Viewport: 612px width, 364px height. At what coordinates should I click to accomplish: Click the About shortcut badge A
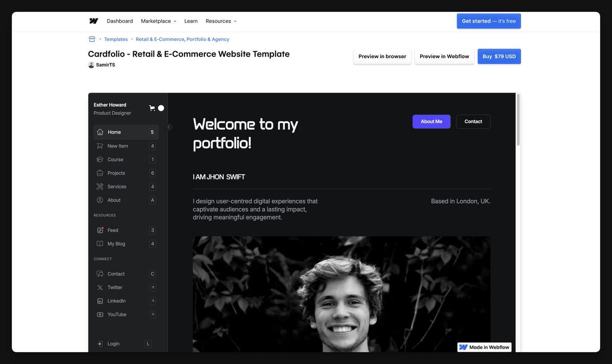pyautogui.click(x=152, y=200)
